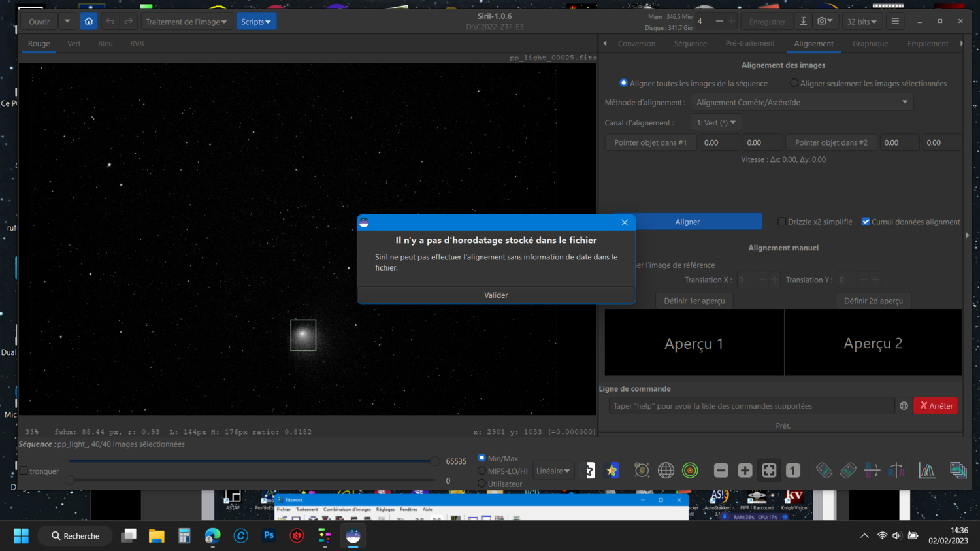Show the celestial grid globe icon
The width and height of the screenshot is (980, 551).
pos(666,471)
